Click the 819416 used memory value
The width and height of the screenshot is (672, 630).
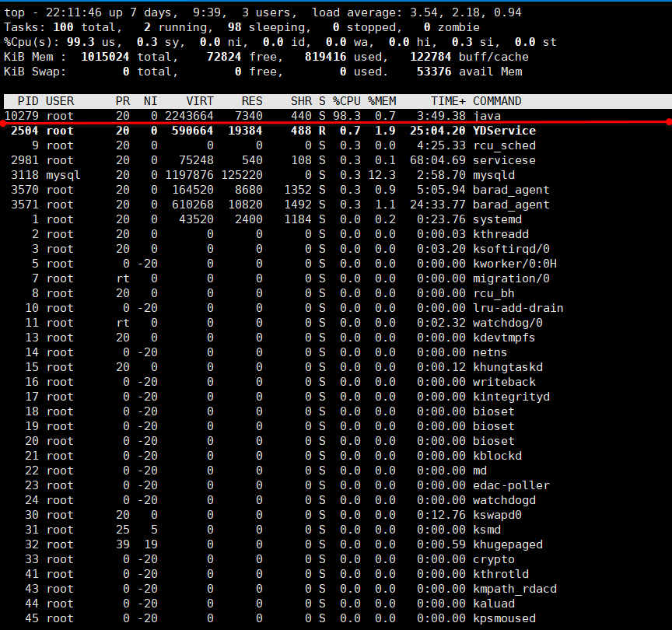[x=325, y=57]
